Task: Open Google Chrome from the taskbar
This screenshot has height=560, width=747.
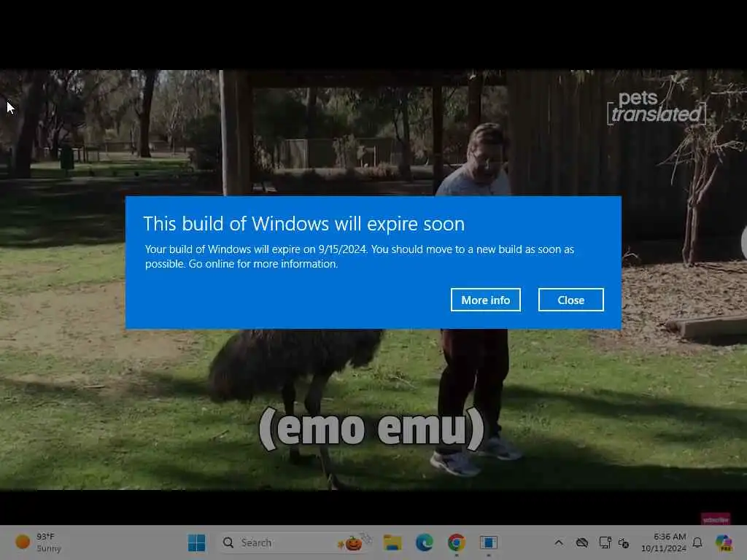Action: coord(457,542)
